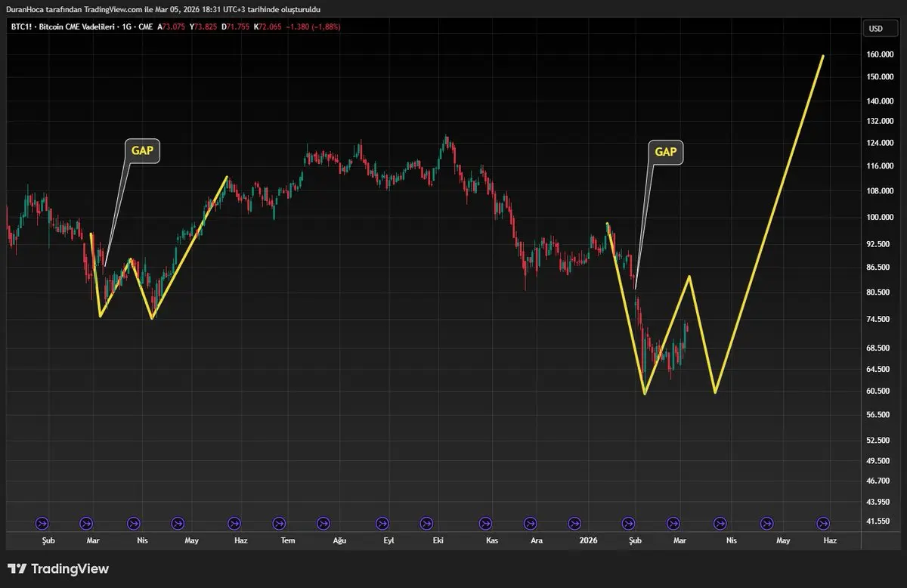Screen dimensions: 907x588
Task: Select the 80.500 price axis label
Action: pos(877,292)
